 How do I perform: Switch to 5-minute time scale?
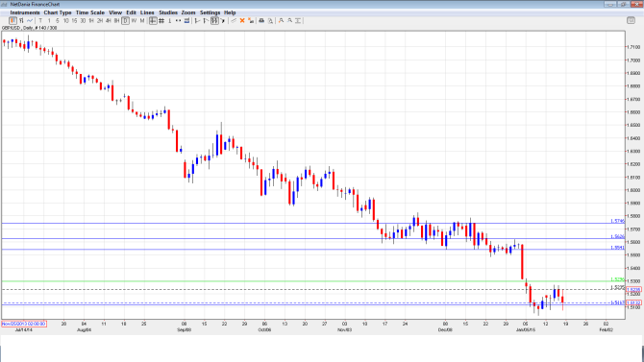(x=57, y=20)
